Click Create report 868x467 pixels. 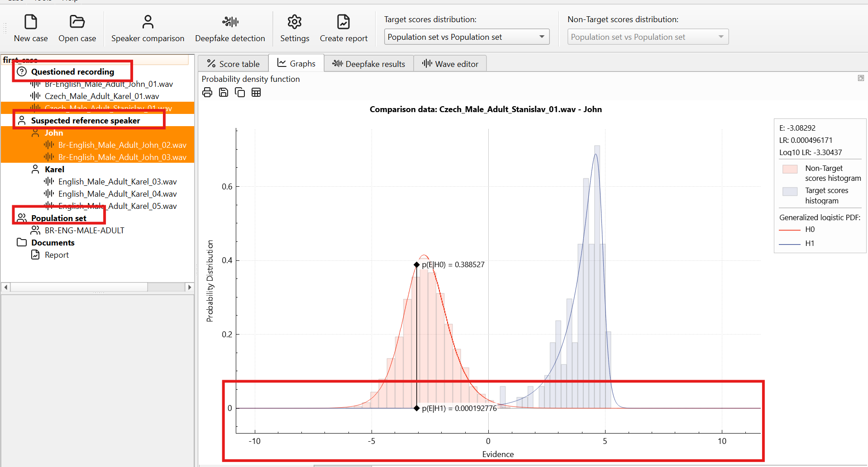click(343, 28)
